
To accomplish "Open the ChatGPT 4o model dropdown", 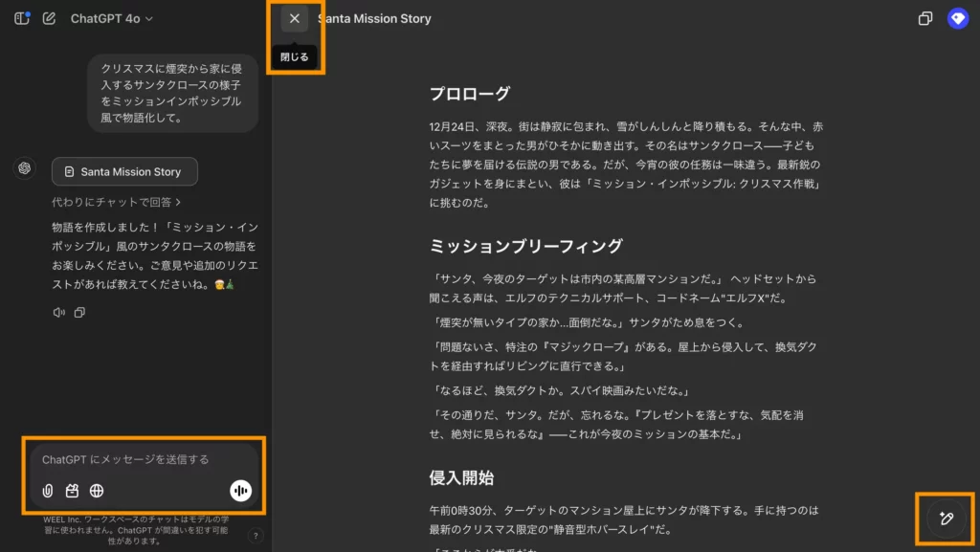I will (x=111, y=19).
